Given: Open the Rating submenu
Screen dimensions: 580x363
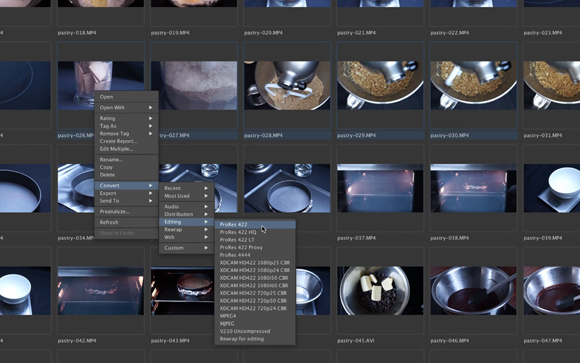Looking at the screenshot, I should [126, 118].
